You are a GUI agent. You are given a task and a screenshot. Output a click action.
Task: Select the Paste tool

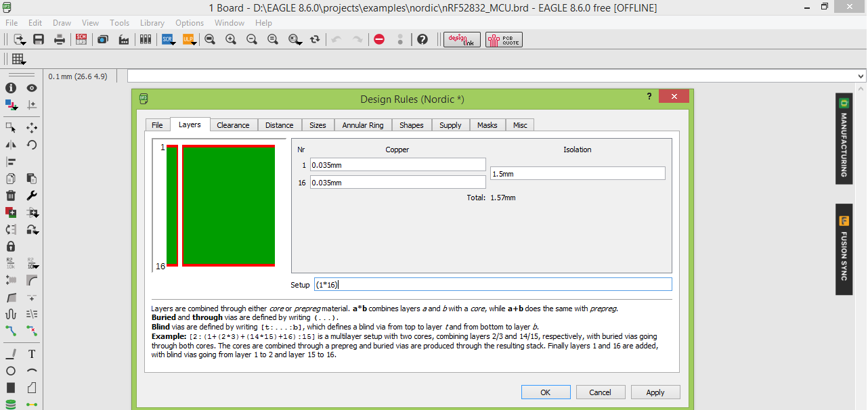pyautogui.click(x=32, y=179)
